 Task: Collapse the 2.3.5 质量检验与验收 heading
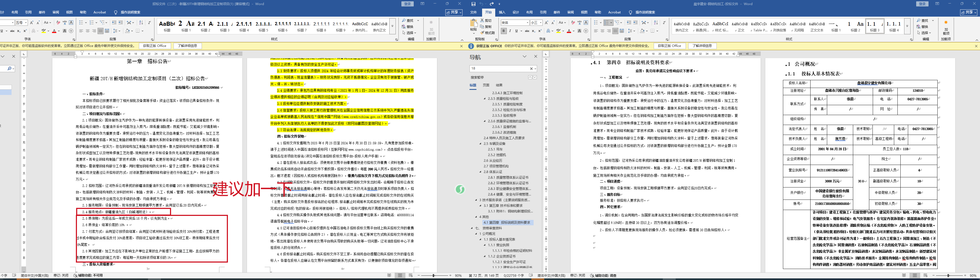485,98
